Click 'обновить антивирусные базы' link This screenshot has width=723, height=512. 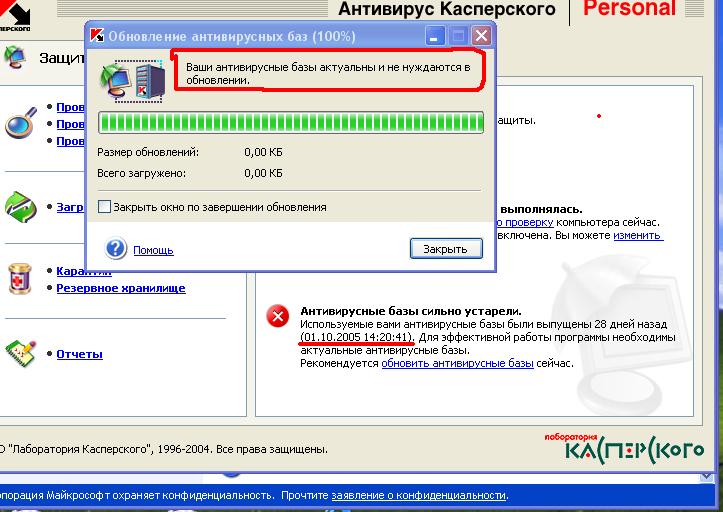click(x=457, y=363)
